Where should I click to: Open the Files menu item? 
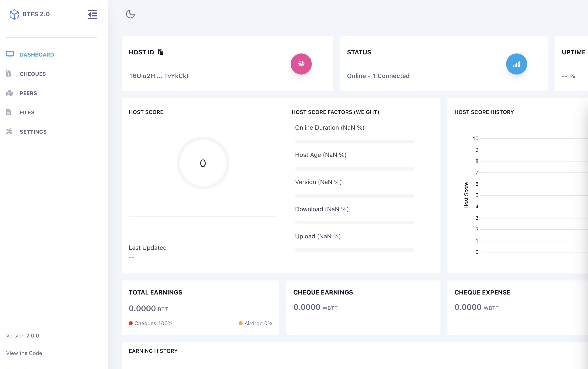27,112
